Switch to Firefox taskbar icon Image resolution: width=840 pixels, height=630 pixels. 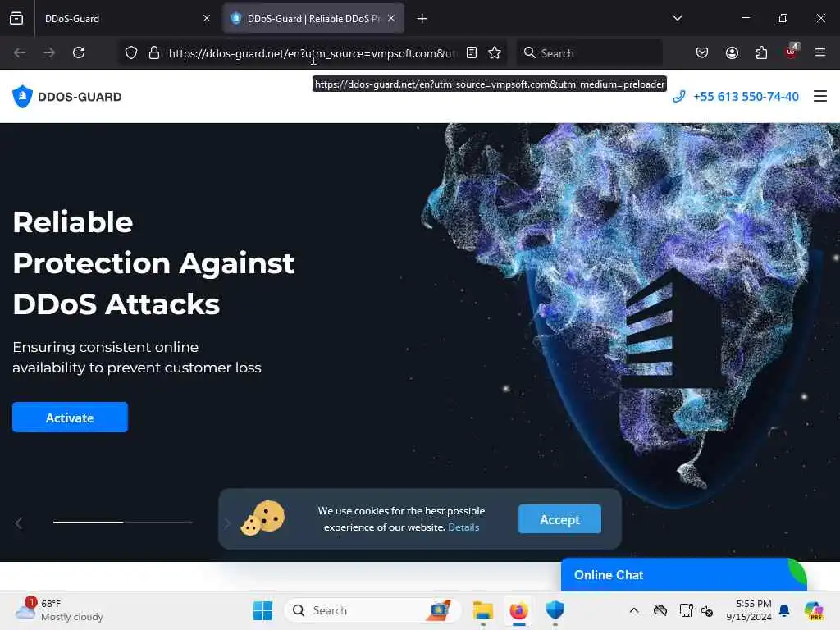tap(518, 610)
